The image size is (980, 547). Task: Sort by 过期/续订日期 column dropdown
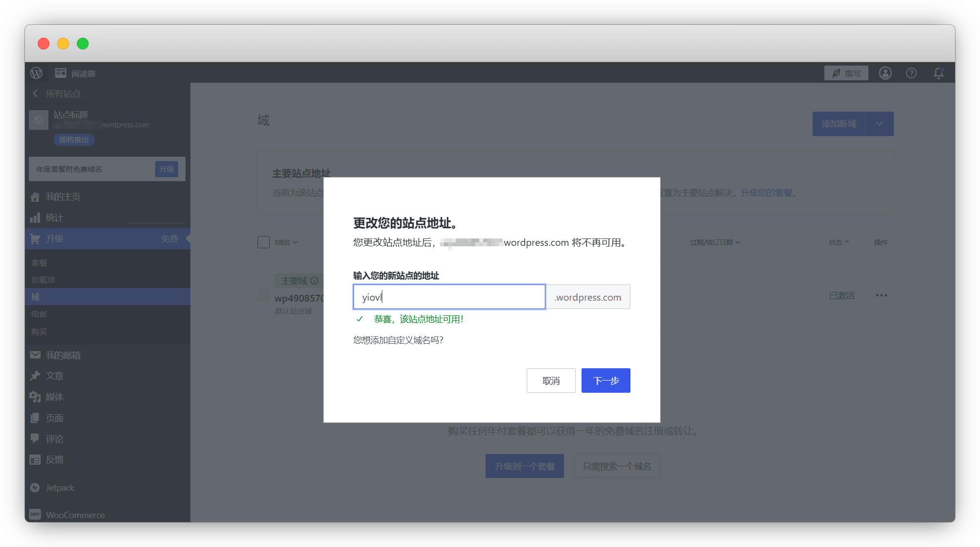(x=715, y=242)
